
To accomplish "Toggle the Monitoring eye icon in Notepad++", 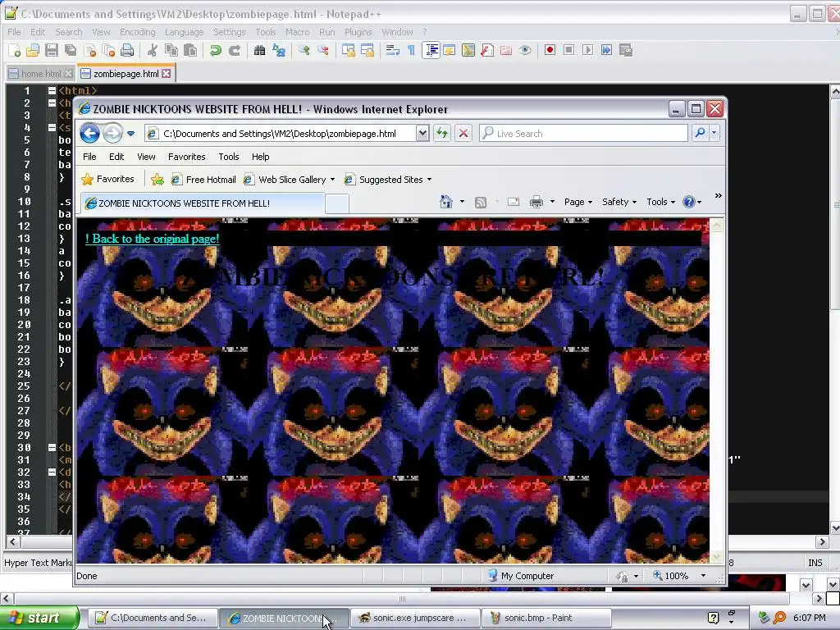I will point(525,50).
